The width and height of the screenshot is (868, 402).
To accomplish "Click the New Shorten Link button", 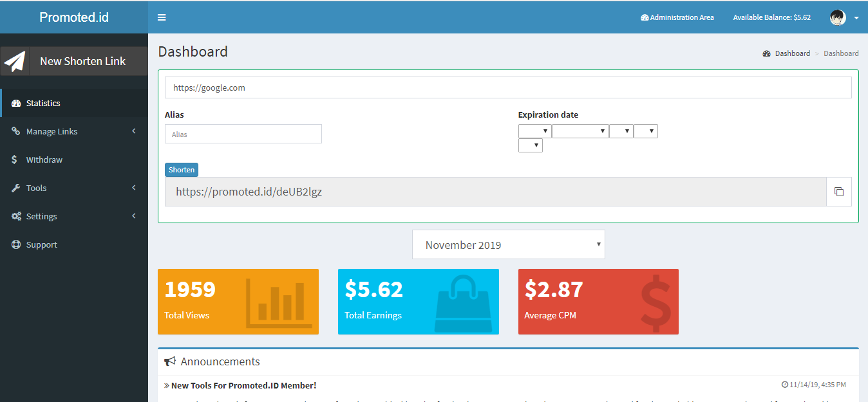I will [x=74, y=61].
